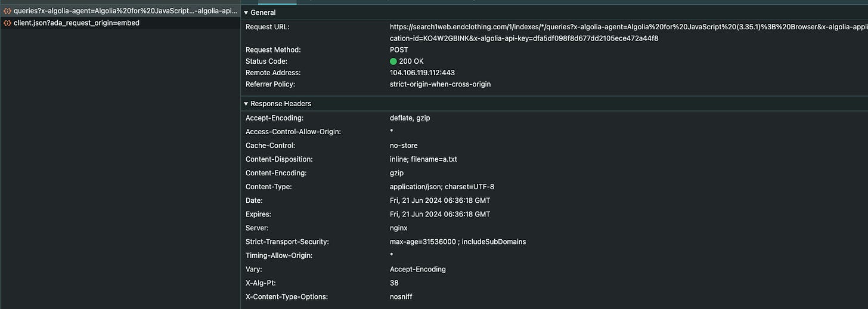Screen dimensions: 868x309
Task: Click the XHR icon beside client.json request
Action: [7, 23]
